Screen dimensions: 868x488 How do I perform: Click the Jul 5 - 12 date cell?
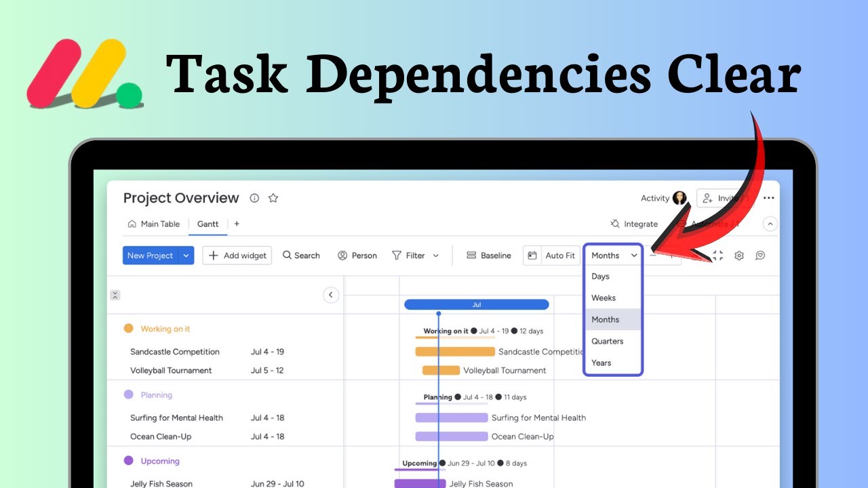[267, 370]
